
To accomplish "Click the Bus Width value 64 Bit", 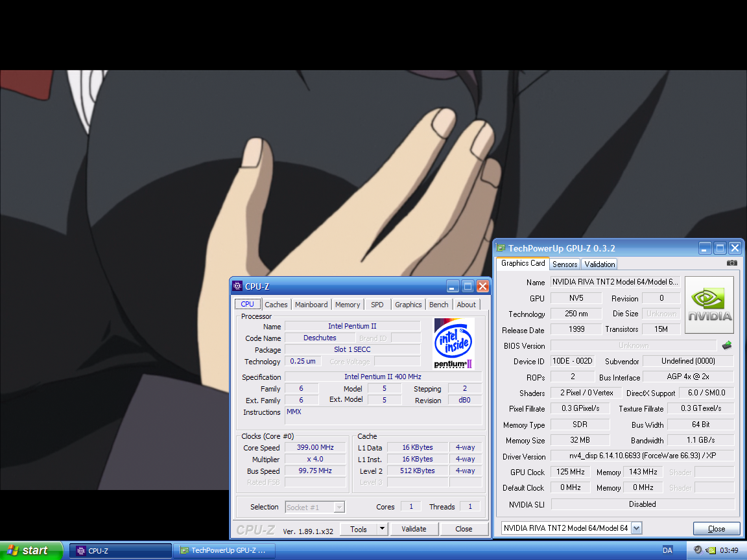I will (x=700, y=425).
